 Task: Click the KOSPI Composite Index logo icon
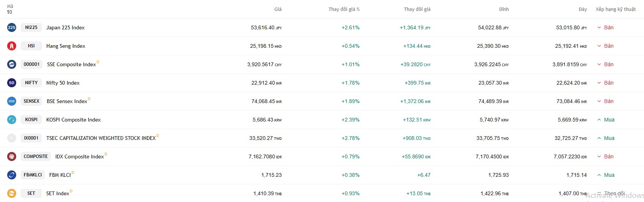coord(12,120)
